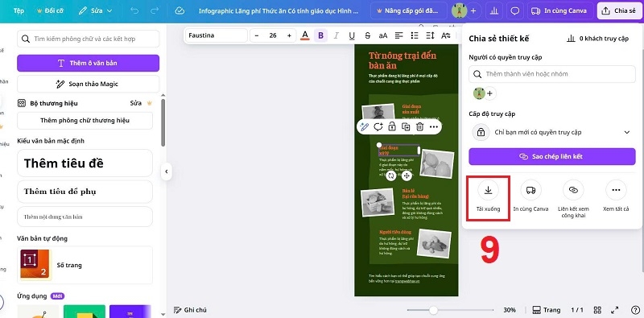
Task: Open grid view icon in bottom bar
Action: 597,310
